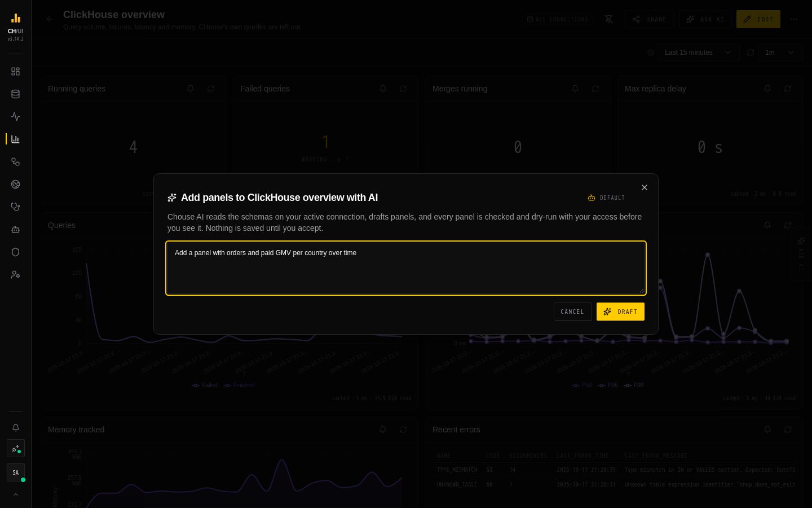The image size is (812, 508).
Task: Toggle the P95 series in legend
Action: click(x=608, y=385)
